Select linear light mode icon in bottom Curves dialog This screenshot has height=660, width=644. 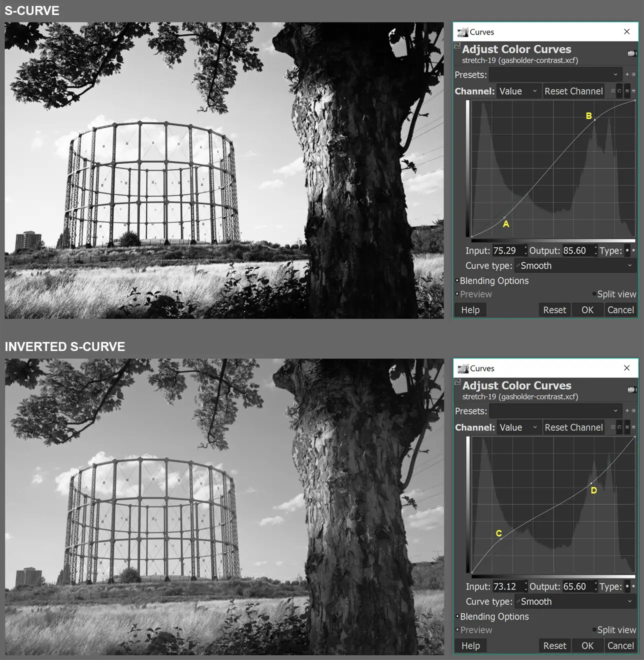[613, 427]
